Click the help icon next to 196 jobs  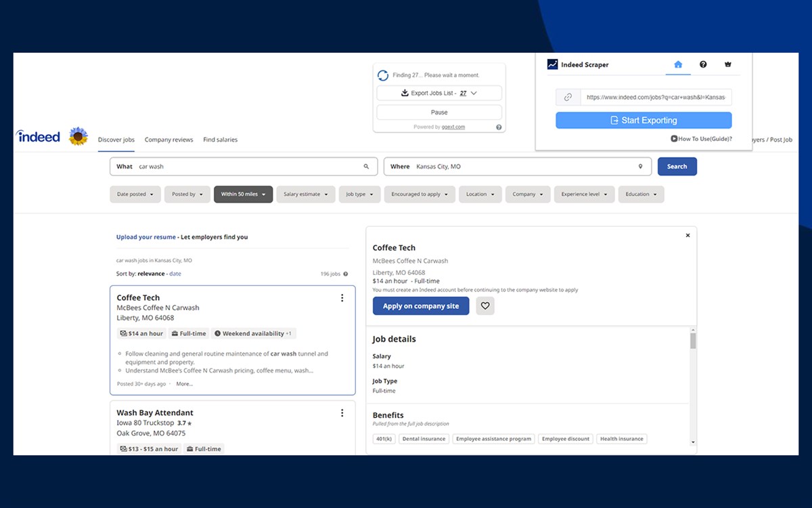346,274
